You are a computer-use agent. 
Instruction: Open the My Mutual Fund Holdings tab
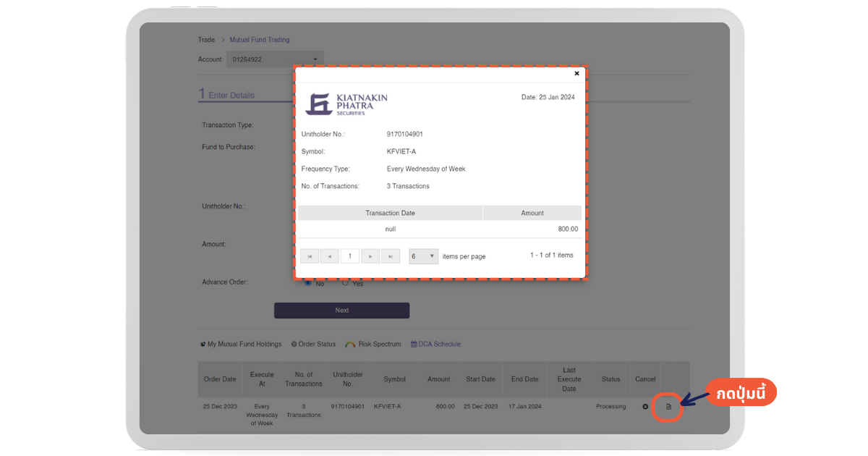click(241, 345)
